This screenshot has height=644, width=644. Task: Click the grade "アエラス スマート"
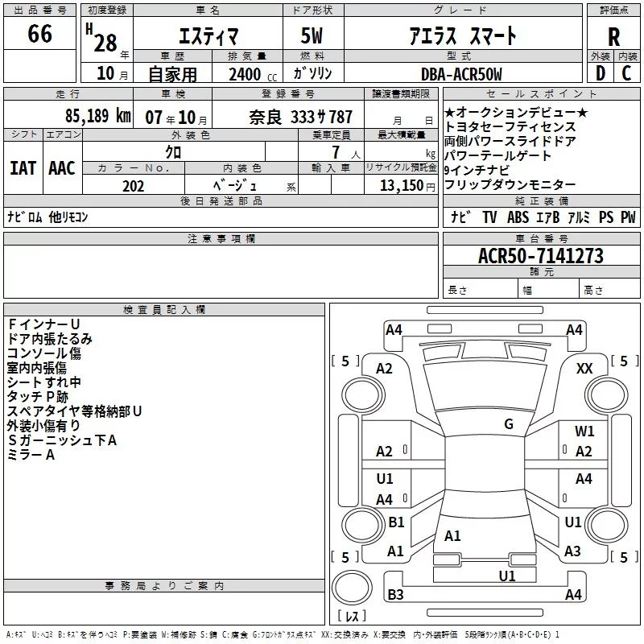pos(463,36)
